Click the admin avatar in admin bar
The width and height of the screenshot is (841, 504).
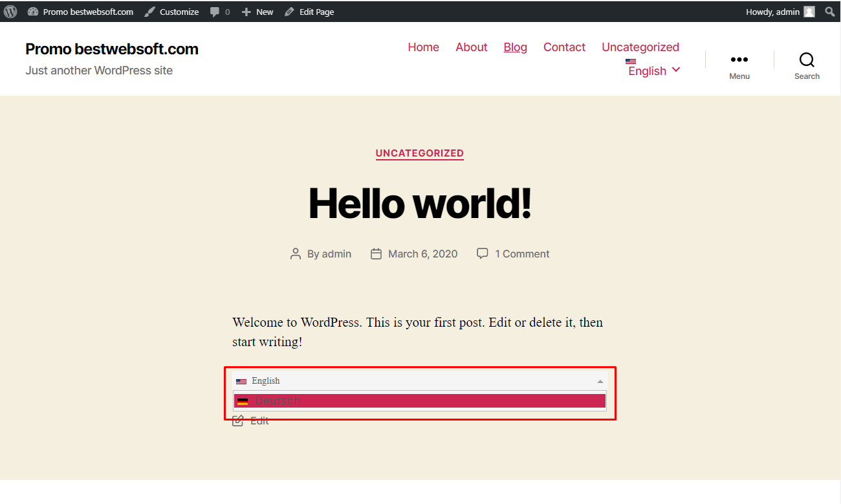(809, 12)
